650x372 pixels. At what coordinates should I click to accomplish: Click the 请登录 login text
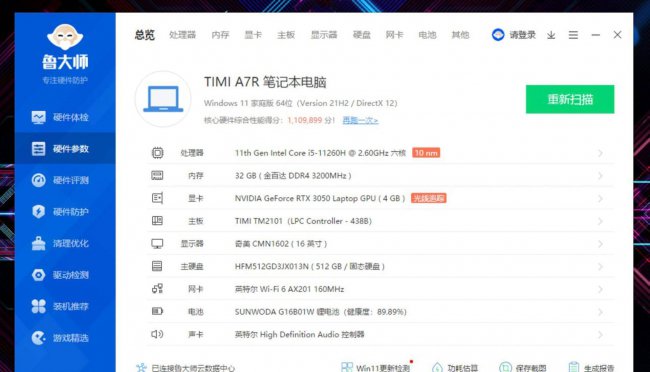click(523, 35)
